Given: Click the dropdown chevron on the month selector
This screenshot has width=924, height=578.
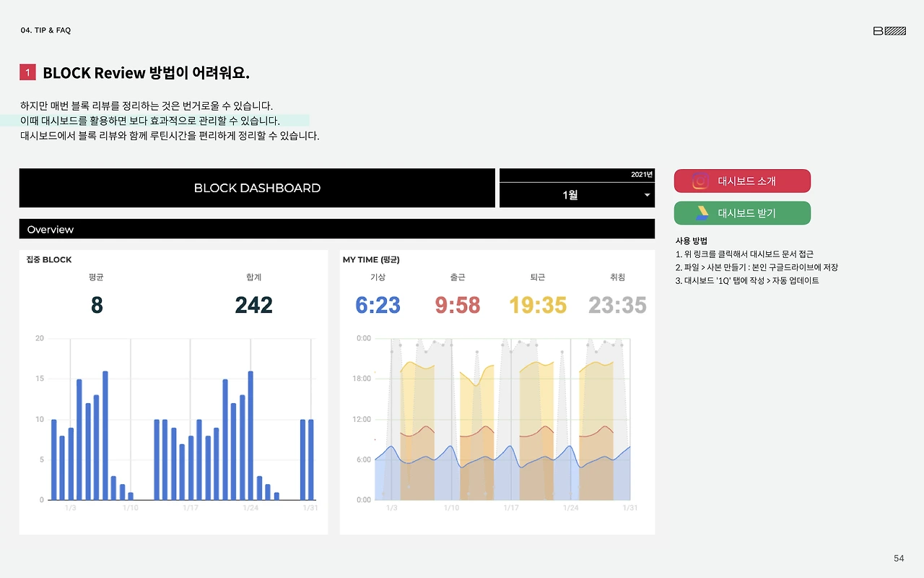Looking at the screenshot, I should pos(647,195).
